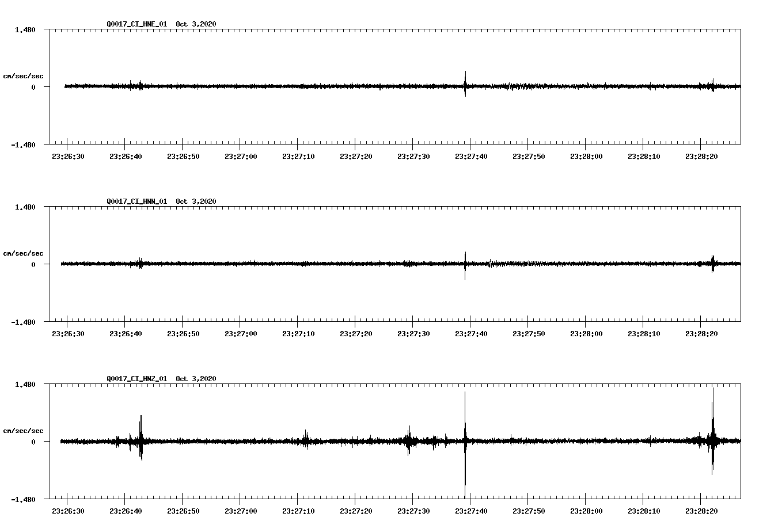This screenshot has width=782, height=532.
Task: Click the spike at 23:27:38 on the HNE trace
Action: pos(465,85)
